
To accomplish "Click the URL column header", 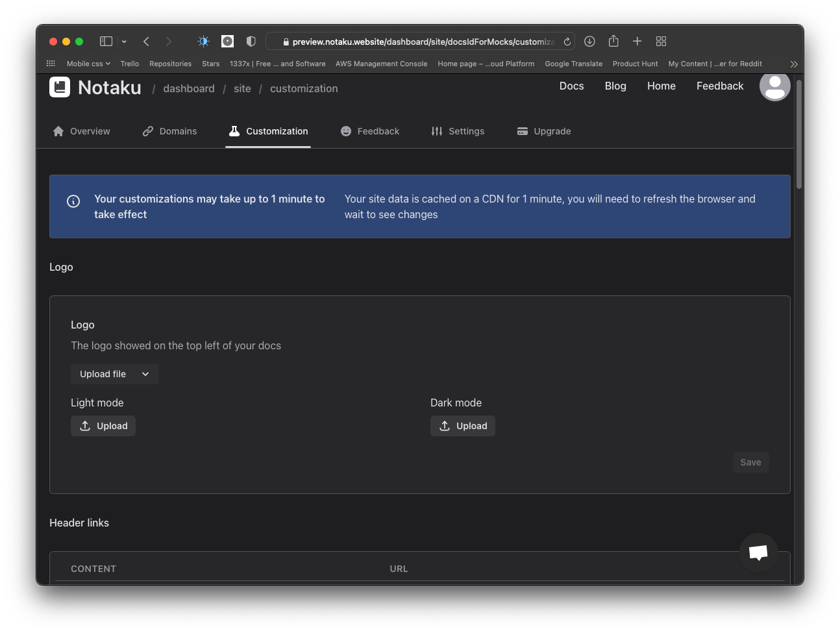I will tap(399, 569).
